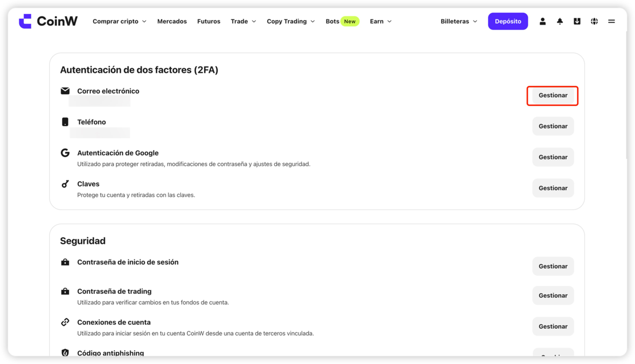Open the Futuros page

(x=209, y=21)
